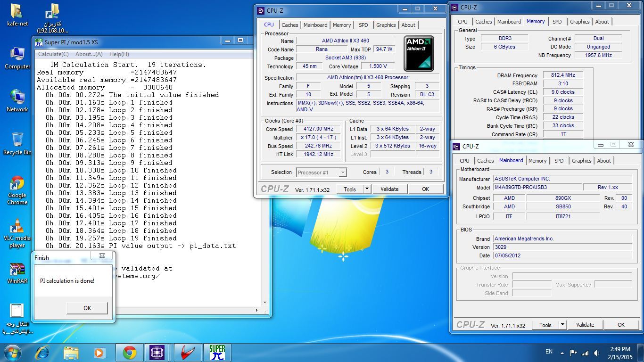The width and height of the screenshot is (644, 362).
Task: Open Action Center flag icon in tray
Action: point(574,353)
